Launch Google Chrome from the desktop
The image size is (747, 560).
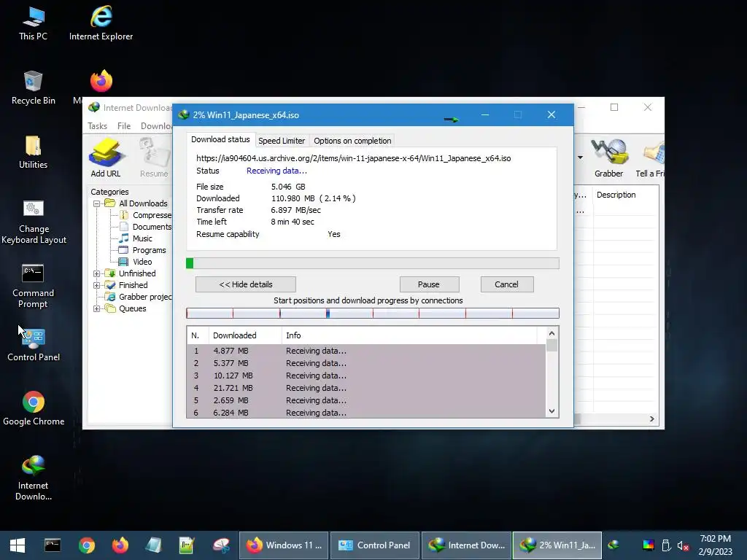pyautogui.click(x=34, y=409)
